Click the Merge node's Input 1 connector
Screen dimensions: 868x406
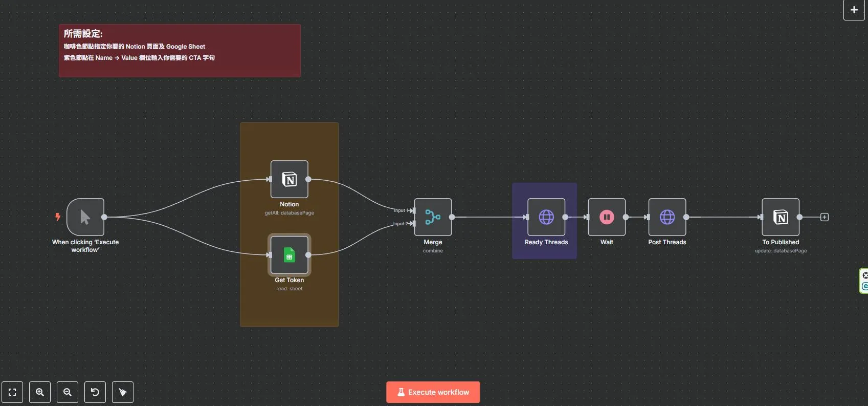[x=413, y=210]
